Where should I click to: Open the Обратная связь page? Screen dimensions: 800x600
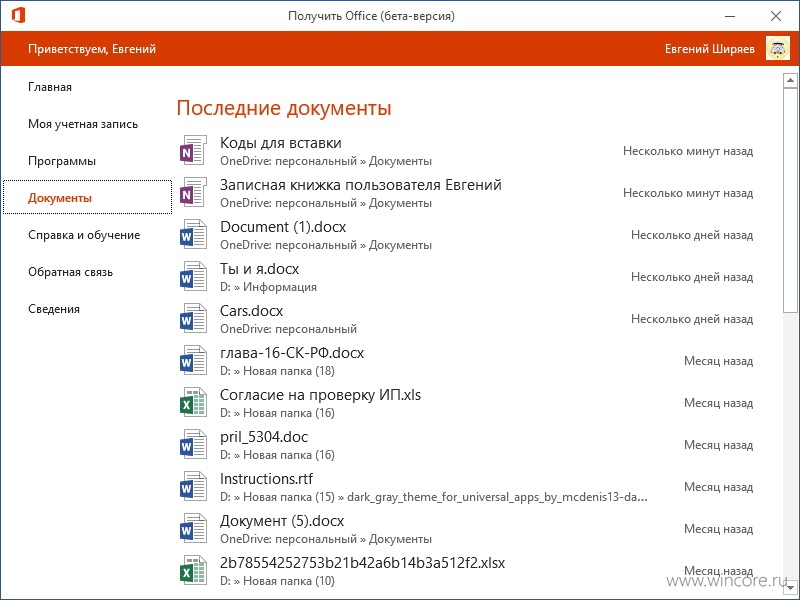[x=70, y=272]
